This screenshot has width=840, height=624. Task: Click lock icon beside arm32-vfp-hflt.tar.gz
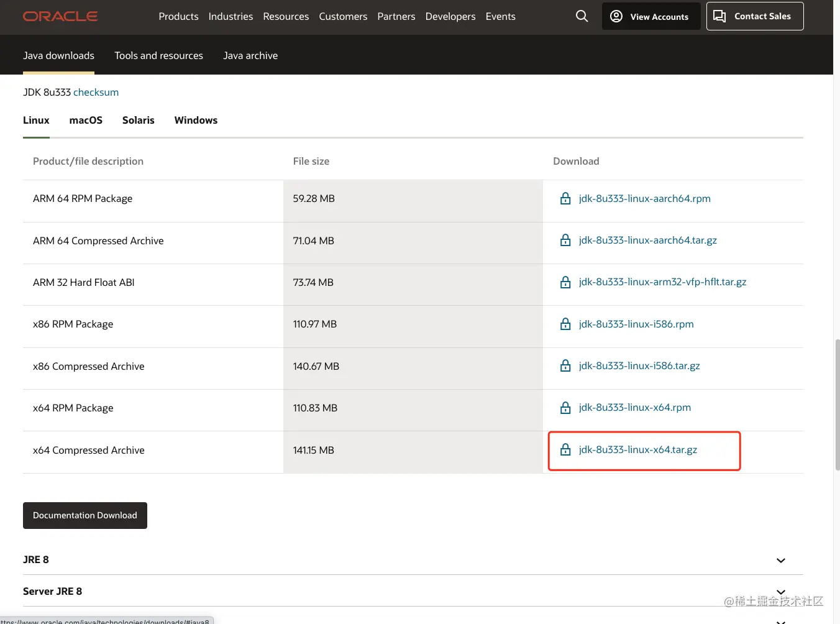(565, 282)
